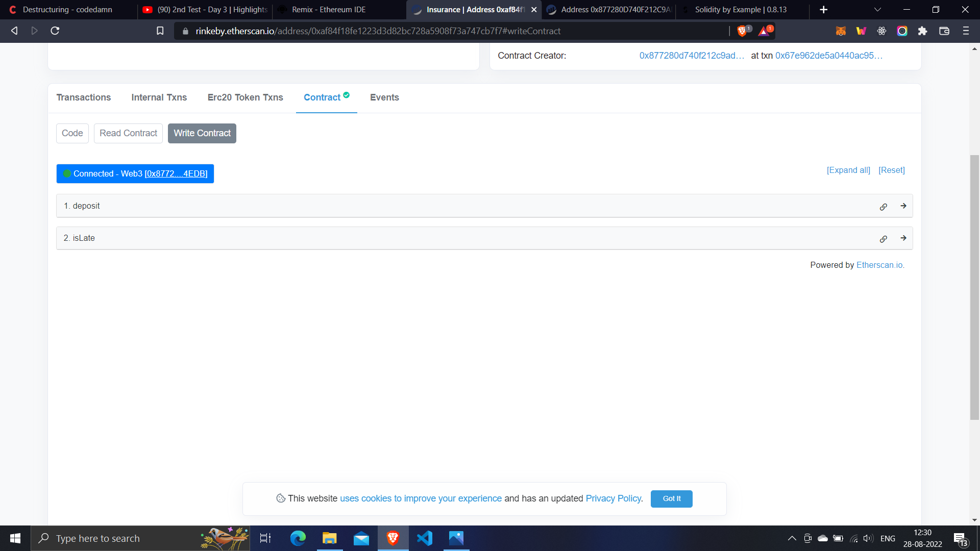Switch to Remix - Ethereum IDE tab
The width and height of the screenshot is (980, 551).
[339, 10]
